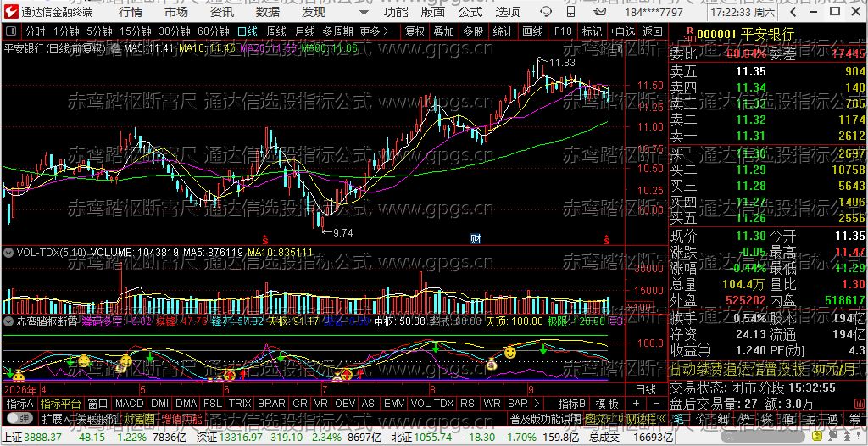Select the DMI indicator tab
This screenshot has width=868, height=446.
pos(160,404)
